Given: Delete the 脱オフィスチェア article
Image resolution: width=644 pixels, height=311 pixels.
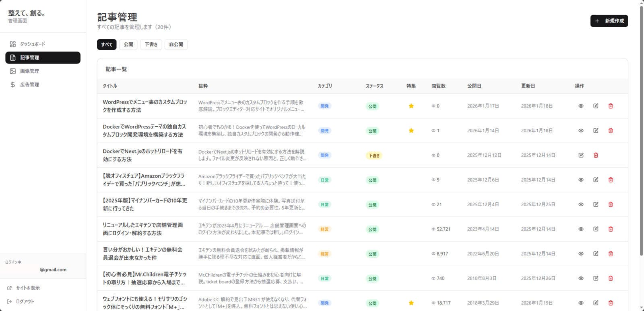Looking at the screenshot, I should 611,180.
